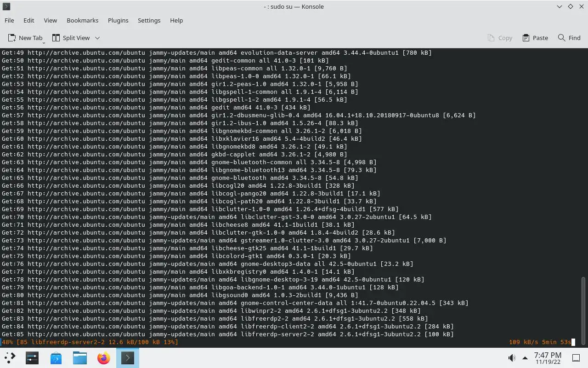This screenshot has width=588, height=368.
Task: Click the Paste clipboard icon
Action: (526, 38)
